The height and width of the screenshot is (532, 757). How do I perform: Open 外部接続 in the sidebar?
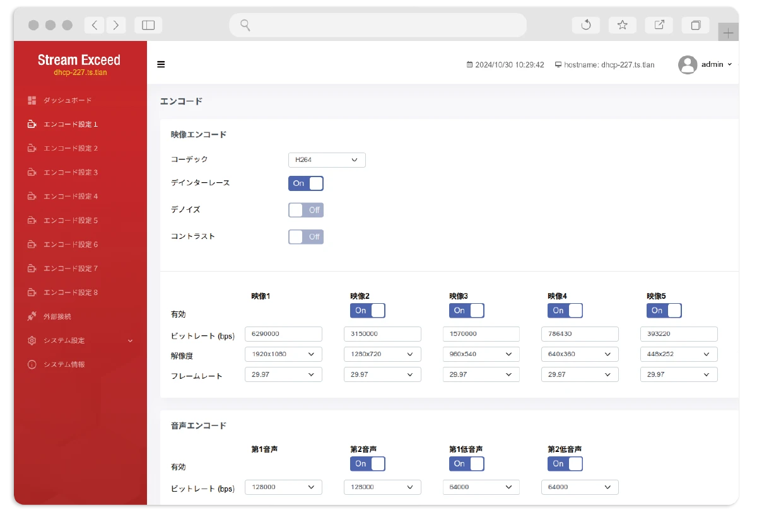click(57, 316)
